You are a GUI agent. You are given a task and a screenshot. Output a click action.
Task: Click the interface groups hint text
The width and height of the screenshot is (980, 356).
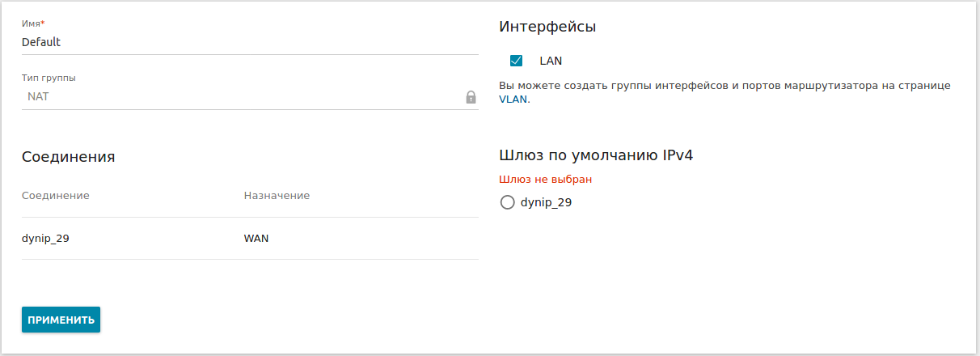(x=724, y=86)
